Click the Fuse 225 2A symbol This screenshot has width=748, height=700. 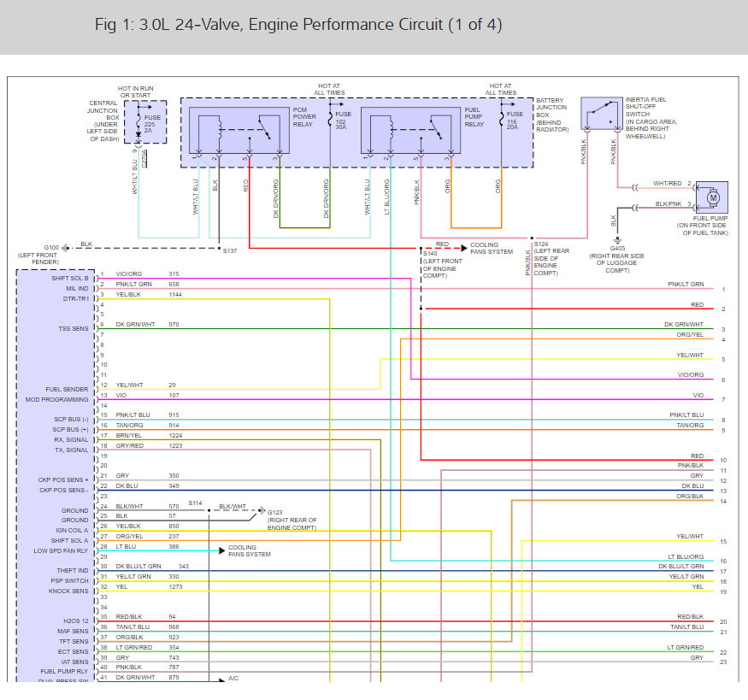point(138,122)
